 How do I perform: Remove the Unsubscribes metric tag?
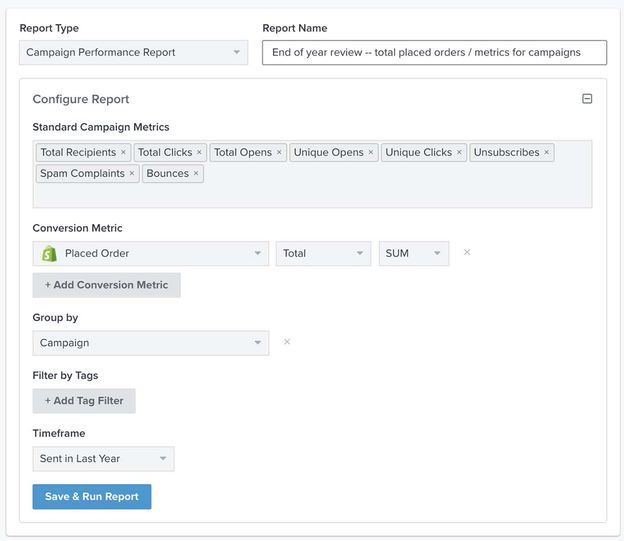click(546, 152)
